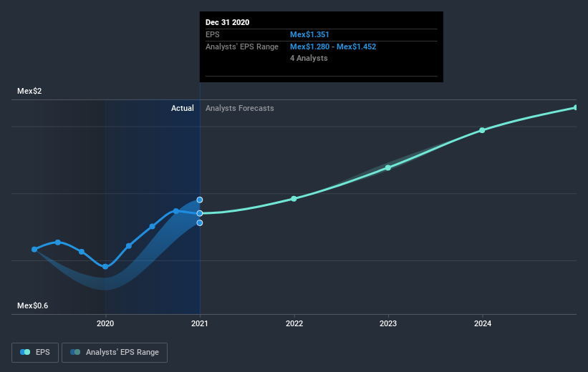Screen dimensions: 588x372
Task: Click the Mex$0.6 y-axis label
Action: pyautogui.click(x=33, y=305)
